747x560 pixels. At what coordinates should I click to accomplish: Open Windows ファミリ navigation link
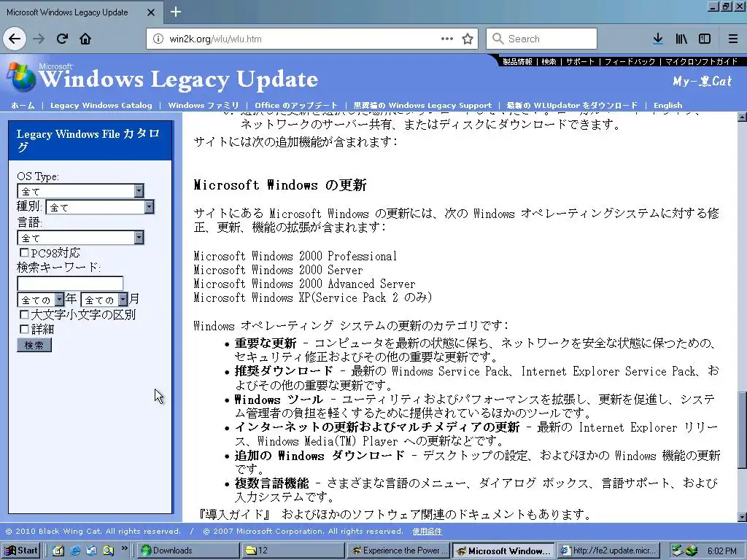tap(204, 105)
